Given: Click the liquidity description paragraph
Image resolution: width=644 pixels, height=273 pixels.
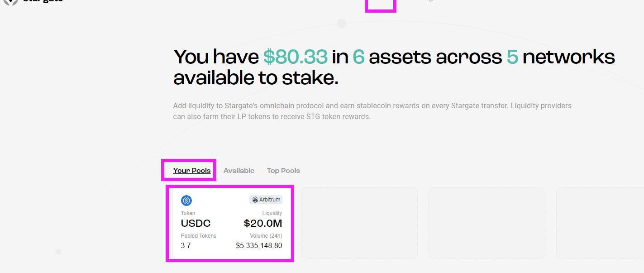Looking at the screenshot, I should [x=372, y=111].
